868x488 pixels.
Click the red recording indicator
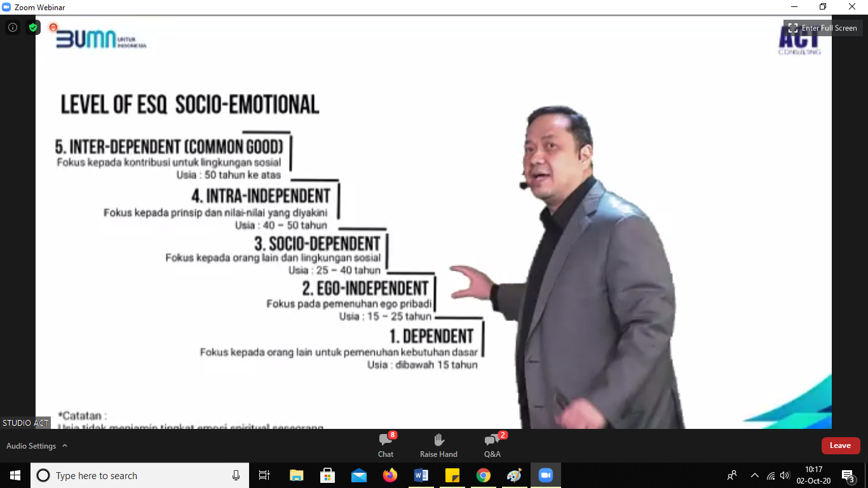tap(53, 27)
